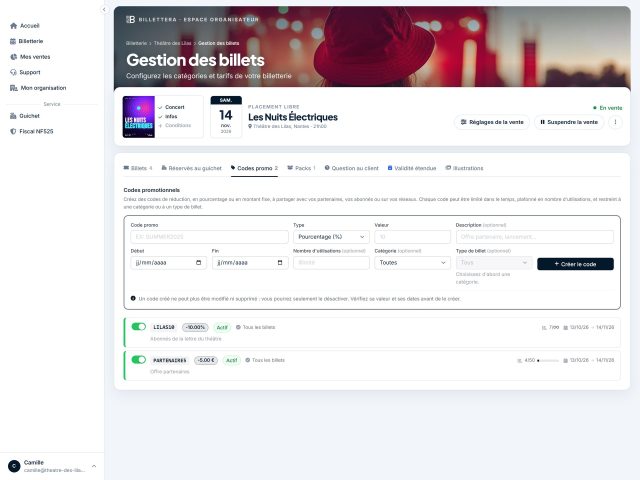640x480 pixels.
Task: Open the Type dropdown (Pourcentage)
Action: pos(331,237)
